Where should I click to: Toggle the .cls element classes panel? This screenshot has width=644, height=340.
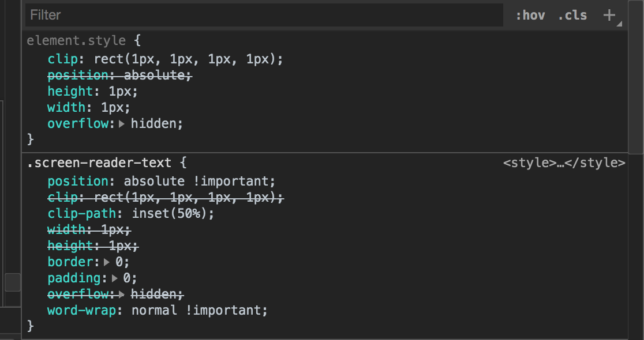572,16
